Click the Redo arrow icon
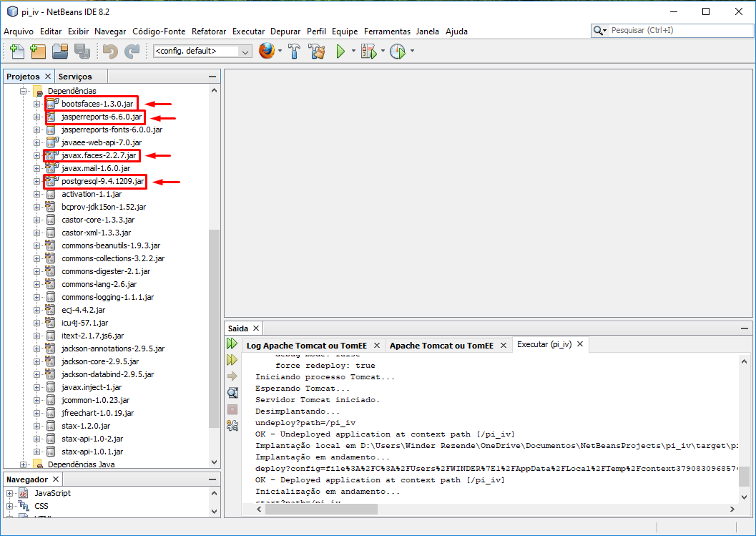This screenshot has width=756, height=536. [132, 51]
